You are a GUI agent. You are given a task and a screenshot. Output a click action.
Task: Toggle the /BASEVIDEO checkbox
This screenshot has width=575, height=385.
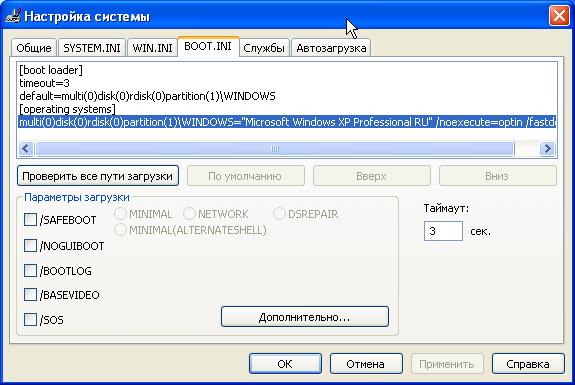click(30, 294)
